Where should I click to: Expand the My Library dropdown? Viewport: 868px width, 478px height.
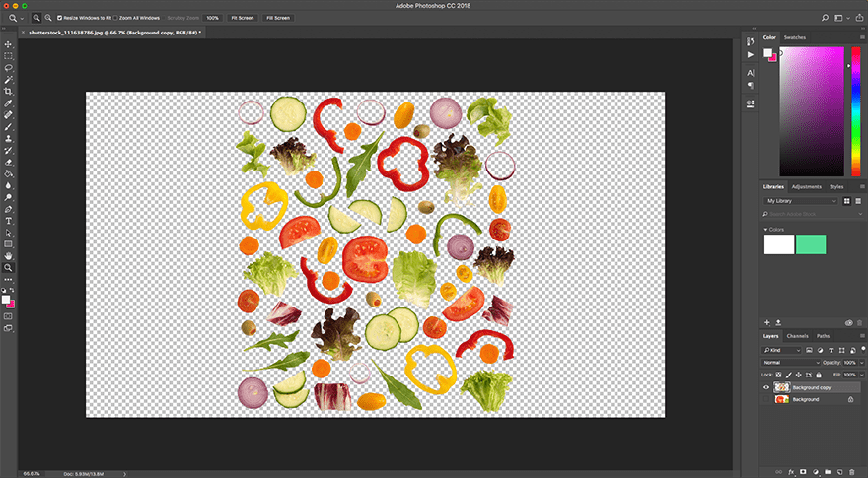pyautogui.click(x=801, y=200)
